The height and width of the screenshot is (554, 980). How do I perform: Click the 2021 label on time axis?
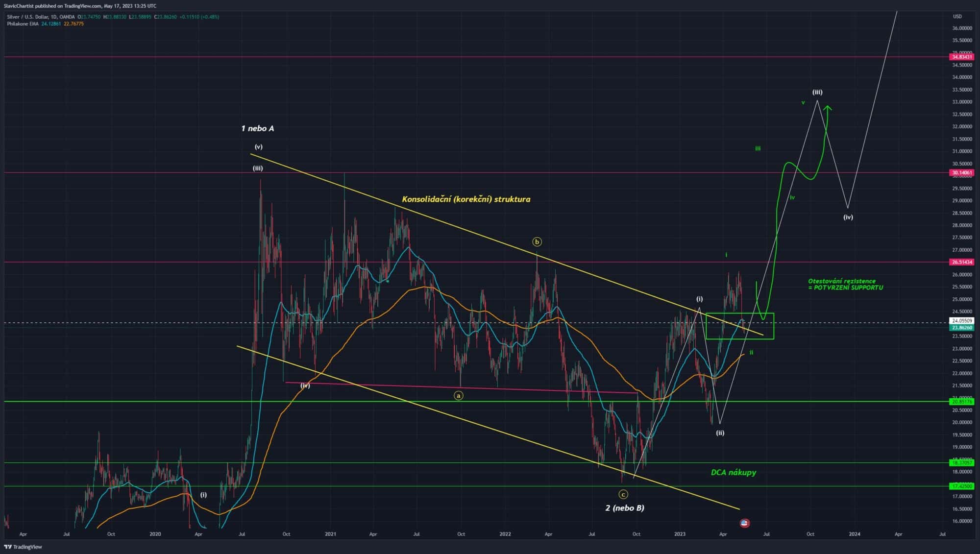coord(330,534)
